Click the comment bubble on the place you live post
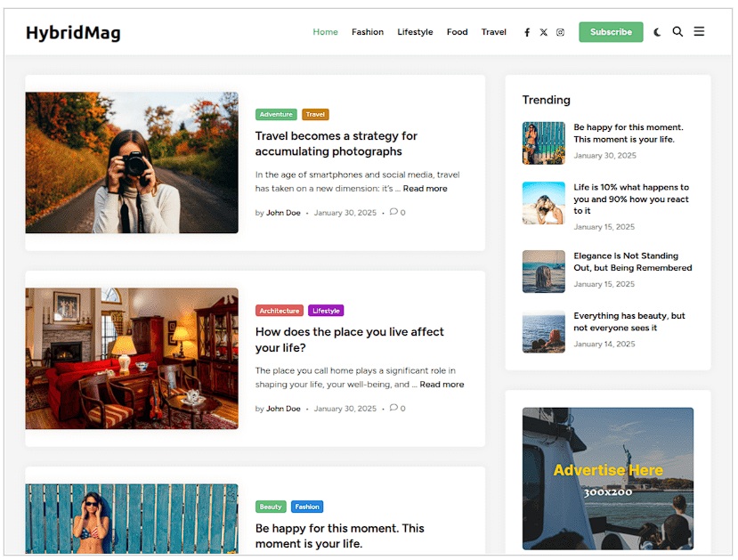Viewport: 738px width, 560px height. pos(394,408)
